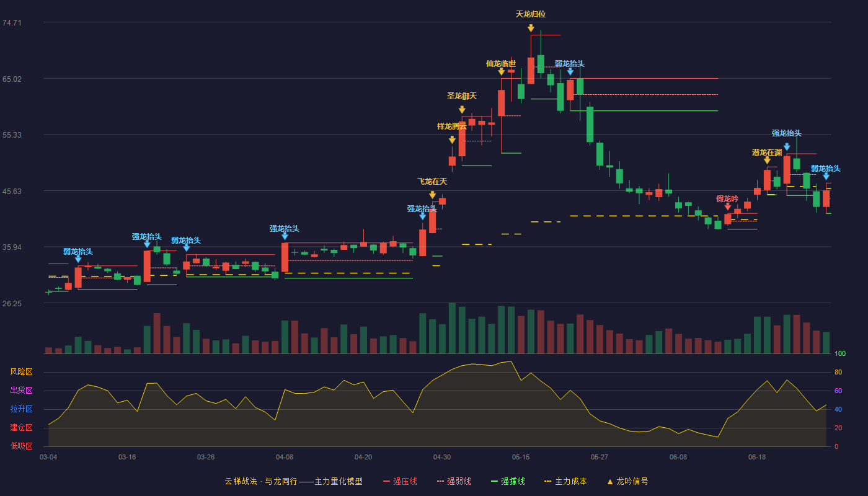Click the 03-26 date label
The height and width of the screenshot is (496, 868).
206,457
